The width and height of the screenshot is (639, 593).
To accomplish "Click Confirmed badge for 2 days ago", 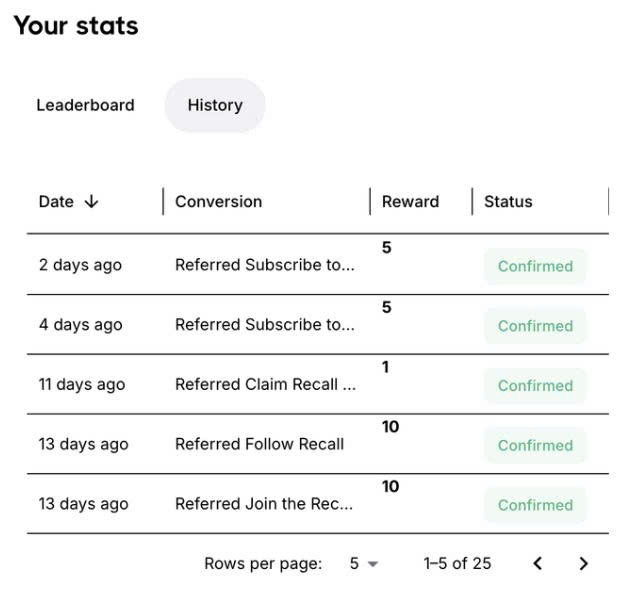I will click(535, 266).
